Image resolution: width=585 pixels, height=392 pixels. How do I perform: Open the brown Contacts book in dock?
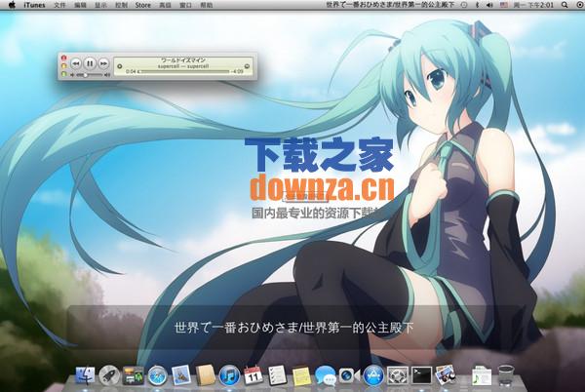coord(205,374)
